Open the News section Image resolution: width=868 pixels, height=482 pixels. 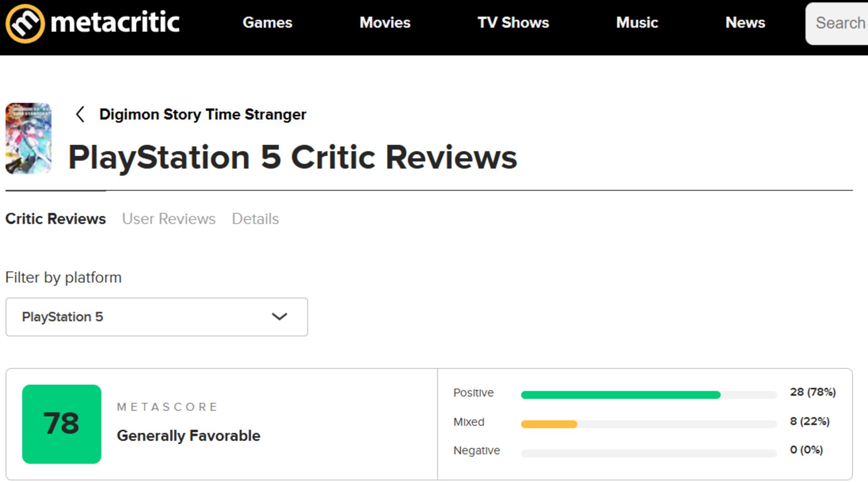(745, 23)
